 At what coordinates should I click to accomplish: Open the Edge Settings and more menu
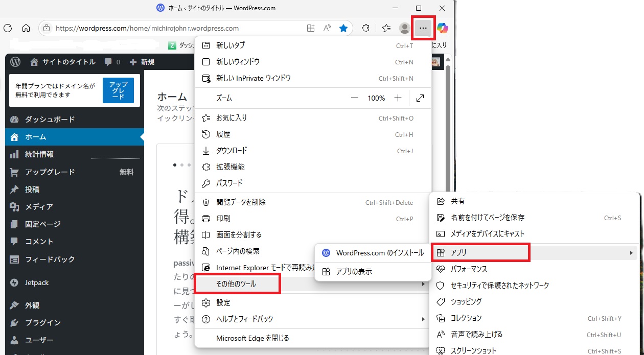pos(423,28)
